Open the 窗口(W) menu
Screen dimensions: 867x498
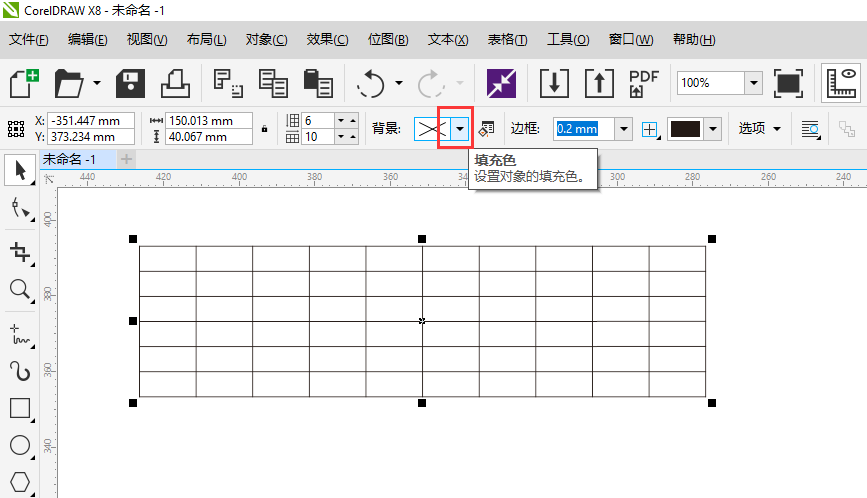click(x=630, y=40)
